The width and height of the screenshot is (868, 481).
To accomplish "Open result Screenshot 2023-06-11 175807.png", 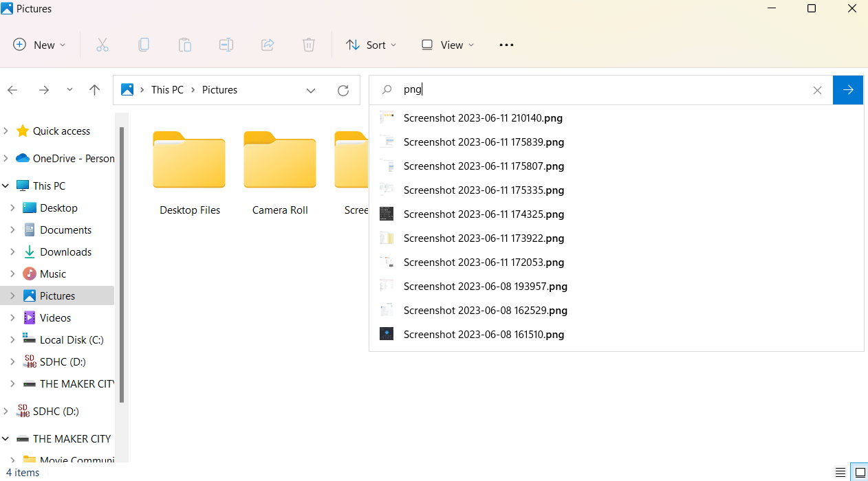I will (616, 166).
